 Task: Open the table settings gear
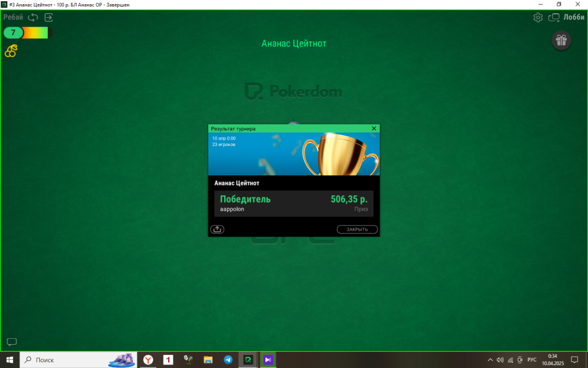(537, 18)
